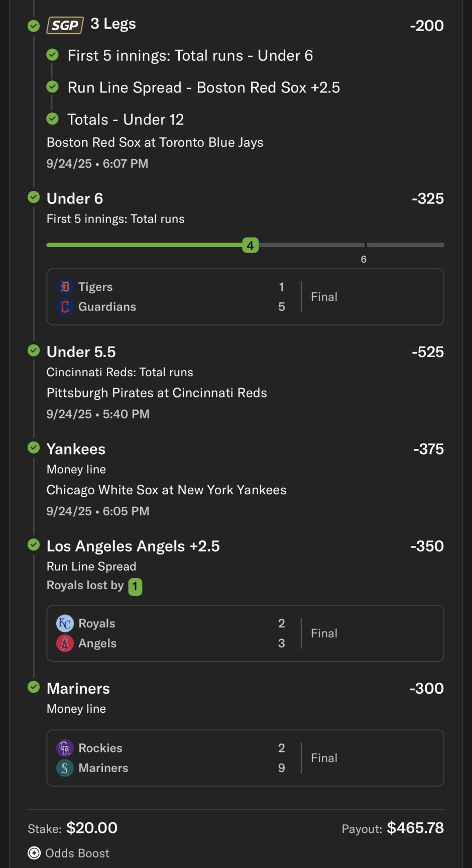Select the Los Angeles Angels +2.5 leg
This screenshot has height=868, width=472.
tap(133, 546)
